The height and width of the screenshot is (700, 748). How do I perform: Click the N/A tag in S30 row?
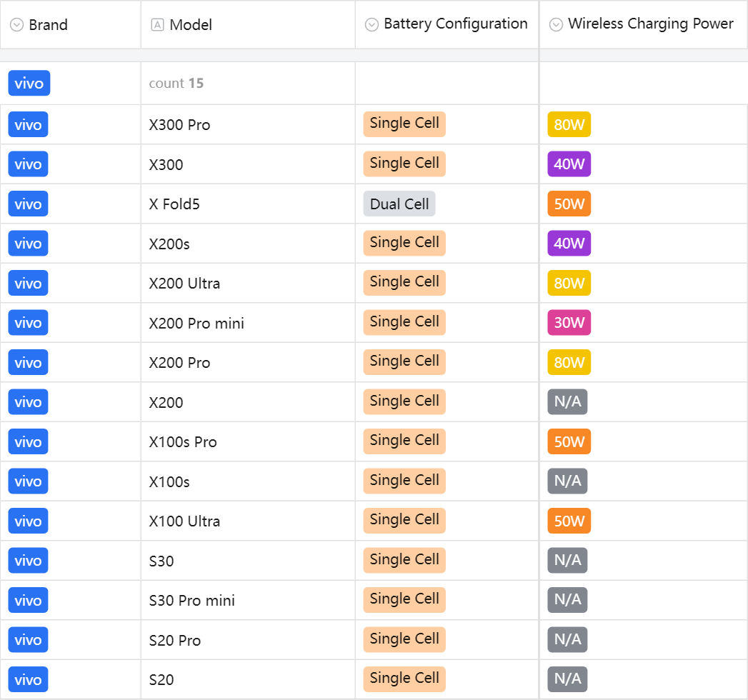568,560
